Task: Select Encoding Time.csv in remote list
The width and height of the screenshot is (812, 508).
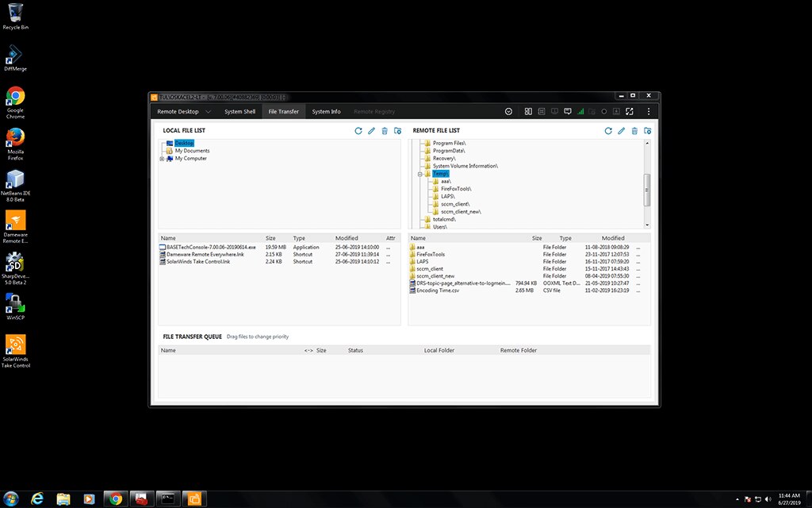Action: tap(438, 289)
